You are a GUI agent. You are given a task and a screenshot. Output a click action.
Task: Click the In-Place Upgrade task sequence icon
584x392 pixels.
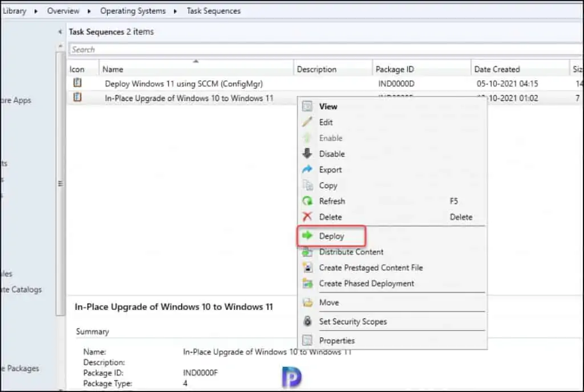[77, 97]
